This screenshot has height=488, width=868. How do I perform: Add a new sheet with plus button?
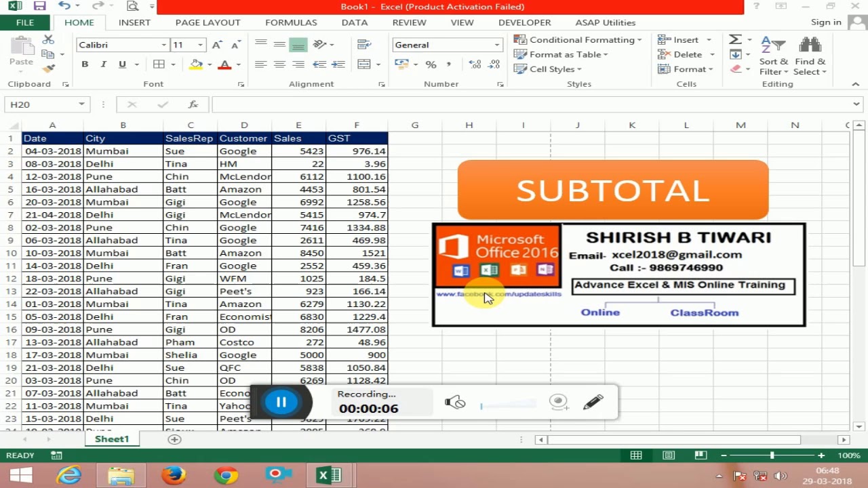(x=174, y=439)
